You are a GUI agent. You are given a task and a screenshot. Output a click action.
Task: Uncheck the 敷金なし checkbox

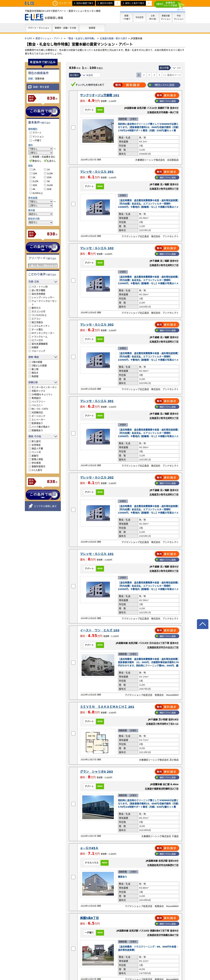point(31,161)
